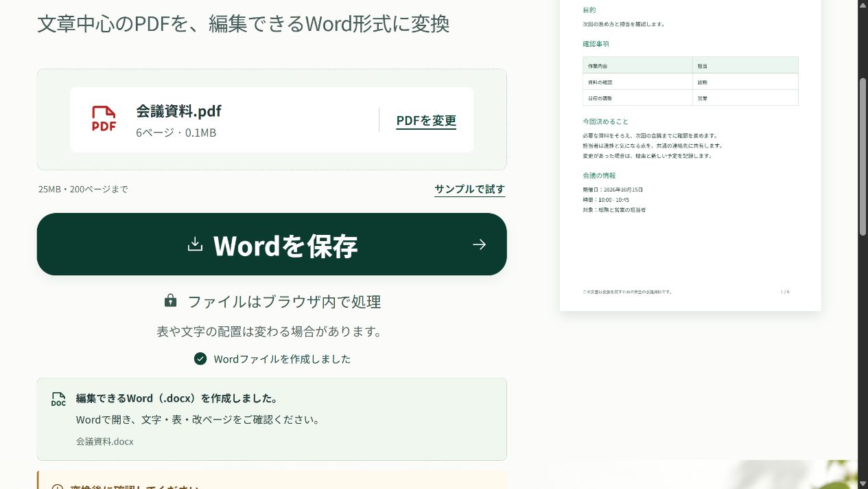Image resolution: width=868 pixels, height=489 pixels.
Task: Click the DOC file icon in result box
Action: coord(58,399)
